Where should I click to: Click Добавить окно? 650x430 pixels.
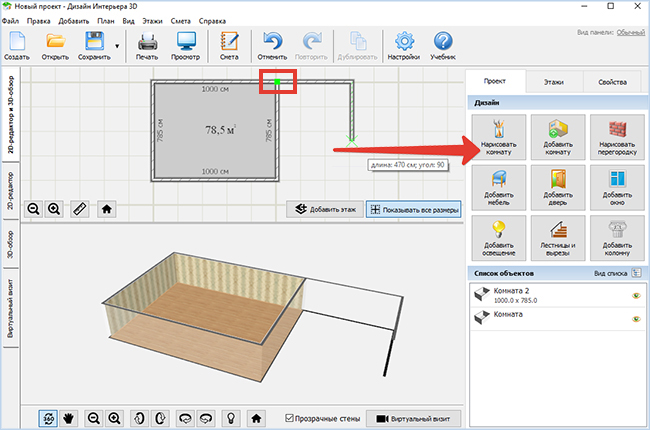tap(617, 187)
